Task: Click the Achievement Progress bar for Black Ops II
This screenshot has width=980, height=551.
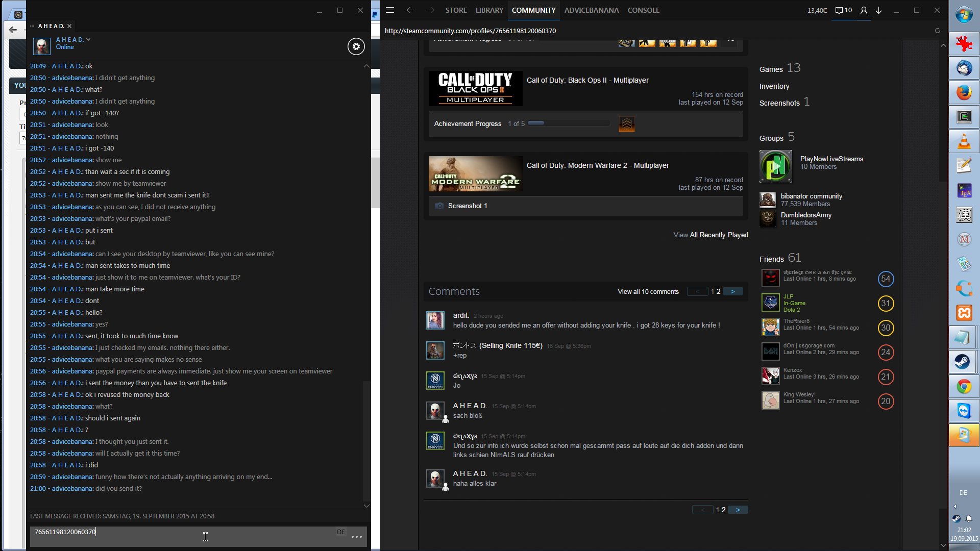Action: point(569,123)
